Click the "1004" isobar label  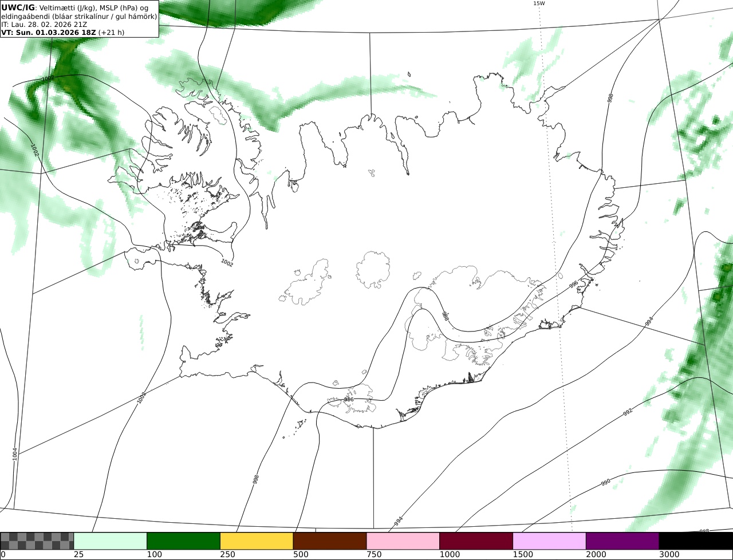pyautogui.click(x=15, y=453)
